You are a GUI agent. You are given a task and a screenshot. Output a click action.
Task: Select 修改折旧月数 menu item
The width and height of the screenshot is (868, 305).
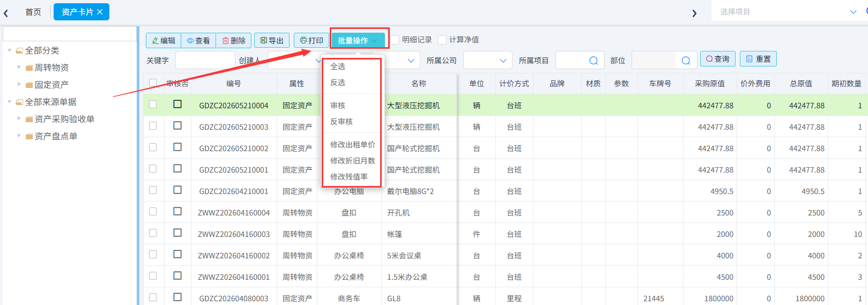(x=353, y=161)
